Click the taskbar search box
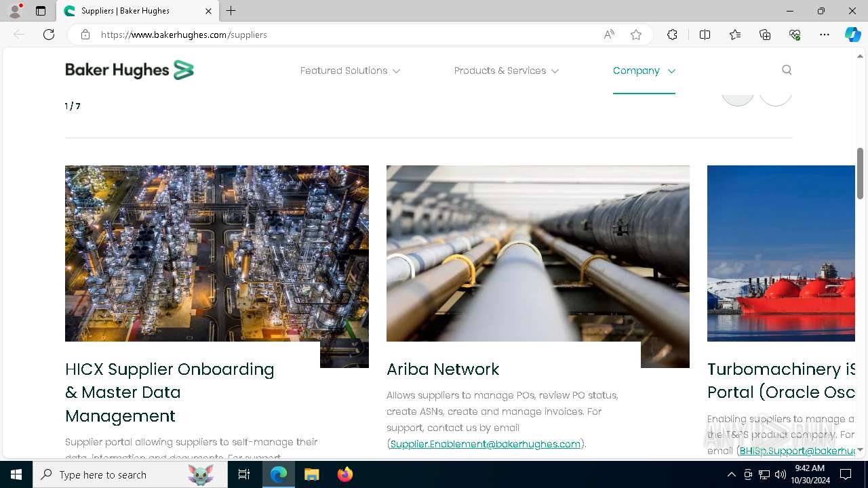 130,474
